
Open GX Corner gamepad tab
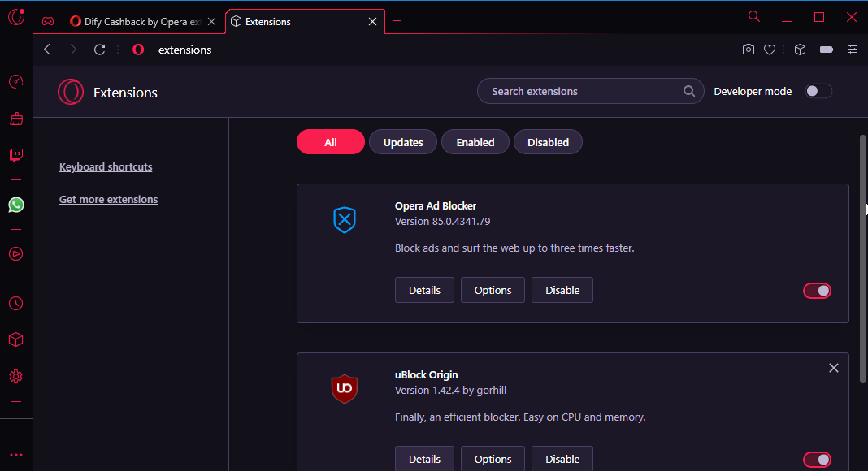coord(48,22)
